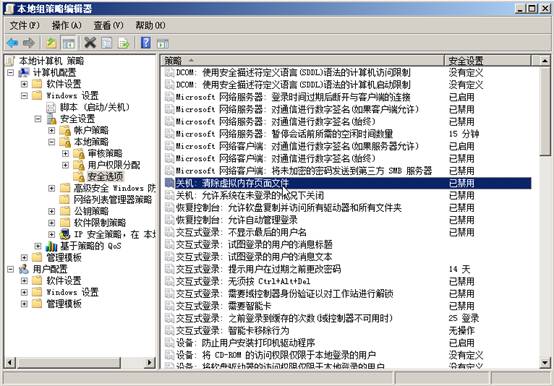Click the 用户权限分配 folder icon
Viewport: 554px width, 386px height.
pos(79,165)
